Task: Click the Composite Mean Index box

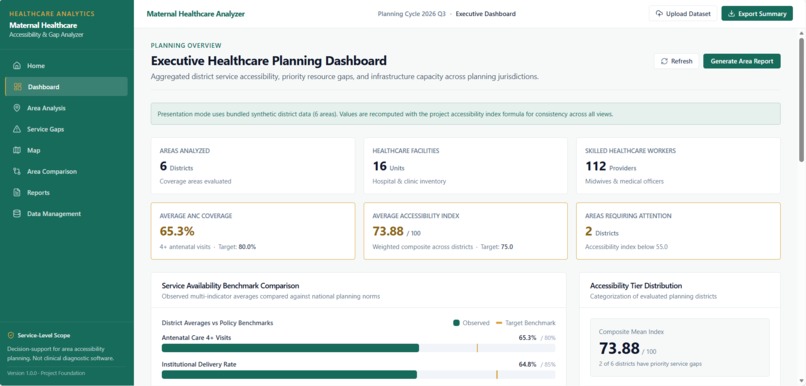Action: tap(680, 347)
